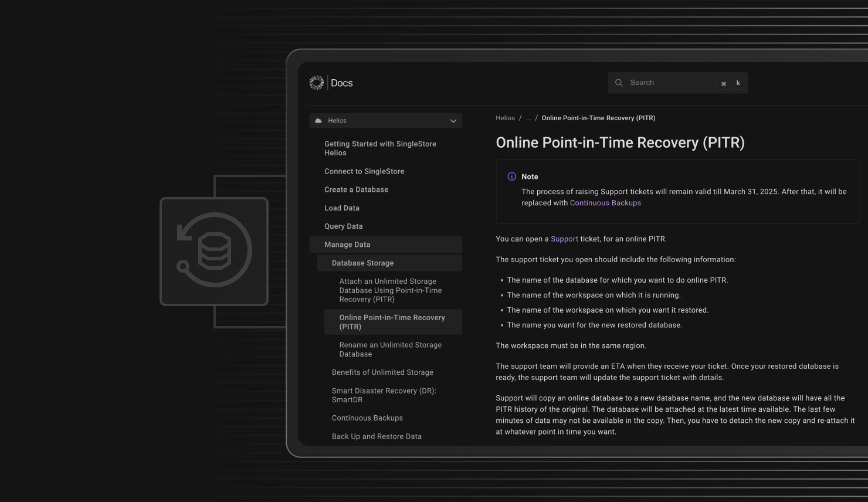Focus the Search input field
The height and width of the screenshot is (502, 868).
click(x=677, y=83)
